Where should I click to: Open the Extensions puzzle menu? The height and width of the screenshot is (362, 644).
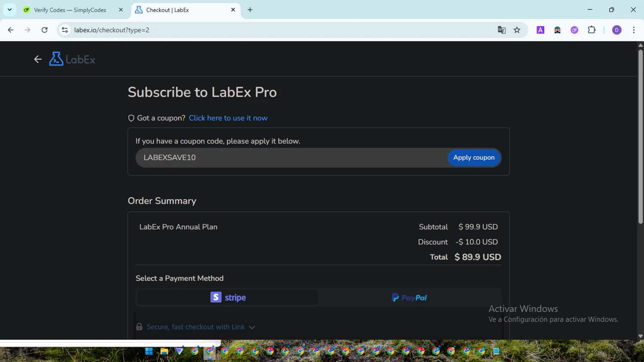pyautogui.click(x=592, y=30)
